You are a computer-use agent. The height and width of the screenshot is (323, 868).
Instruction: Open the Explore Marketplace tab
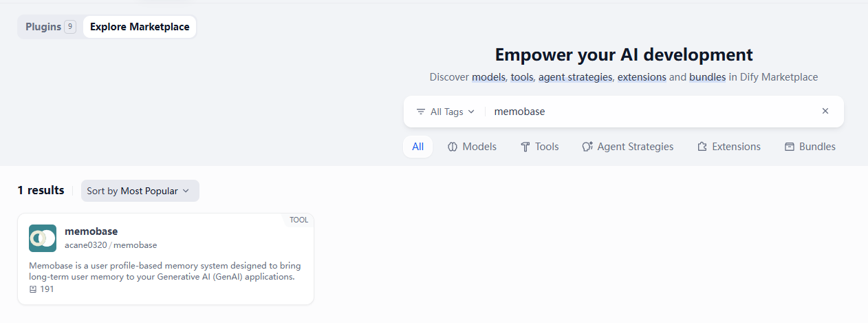140,27
